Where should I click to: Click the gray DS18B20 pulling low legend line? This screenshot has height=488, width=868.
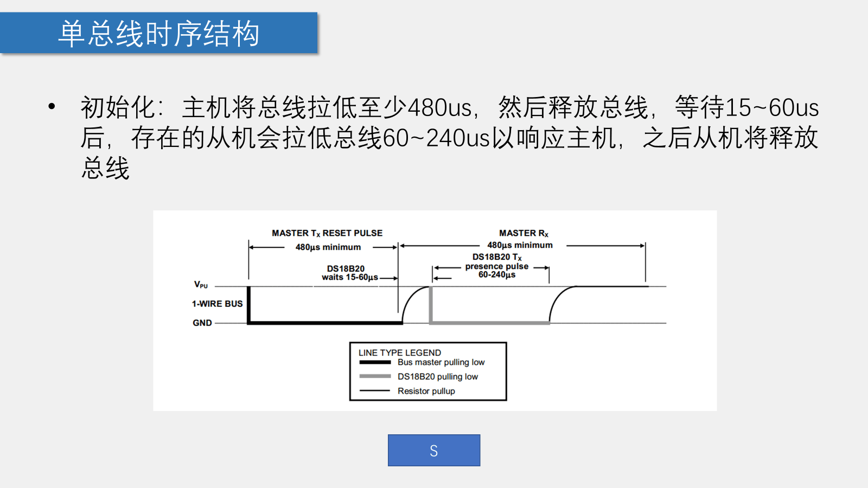click(x=375, y=376)
